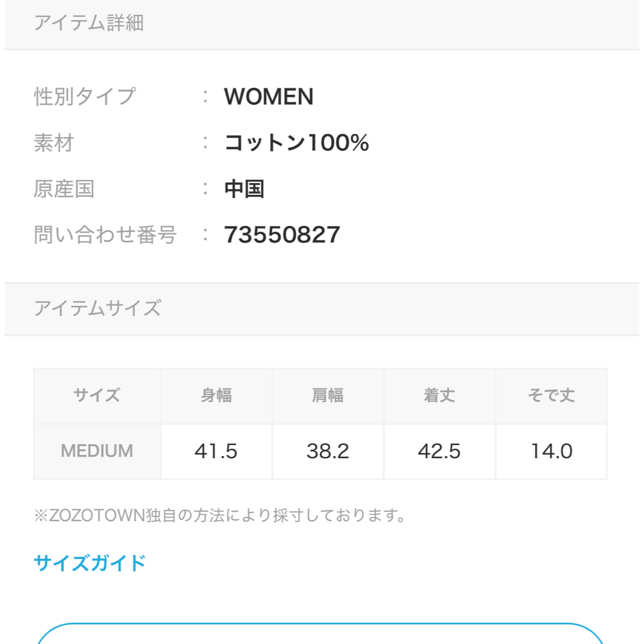Select the 14.0 sleeve length value
The image size is (644, 644).
coord(552,451)
